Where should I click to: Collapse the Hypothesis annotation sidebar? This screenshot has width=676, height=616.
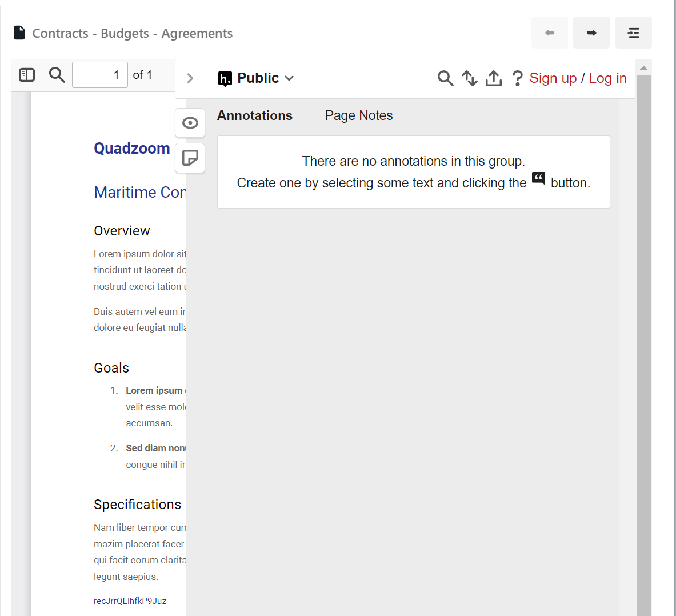pos(190,78)
